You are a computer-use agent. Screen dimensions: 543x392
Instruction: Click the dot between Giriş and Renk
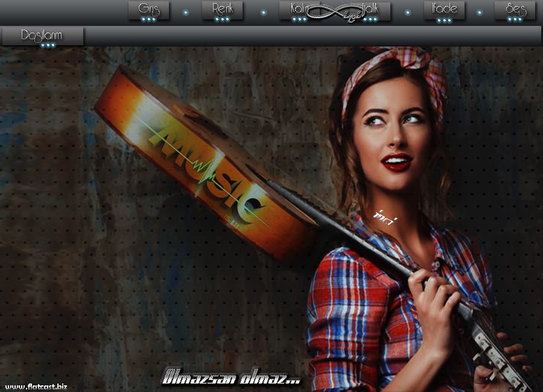tap(185, 12)
